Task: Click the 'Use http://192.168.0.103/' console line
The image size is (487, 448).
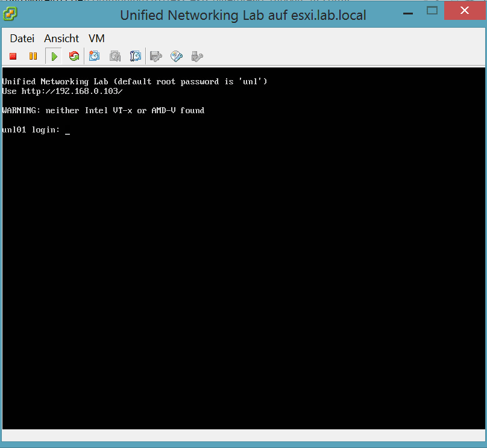Action: [63, 91]
